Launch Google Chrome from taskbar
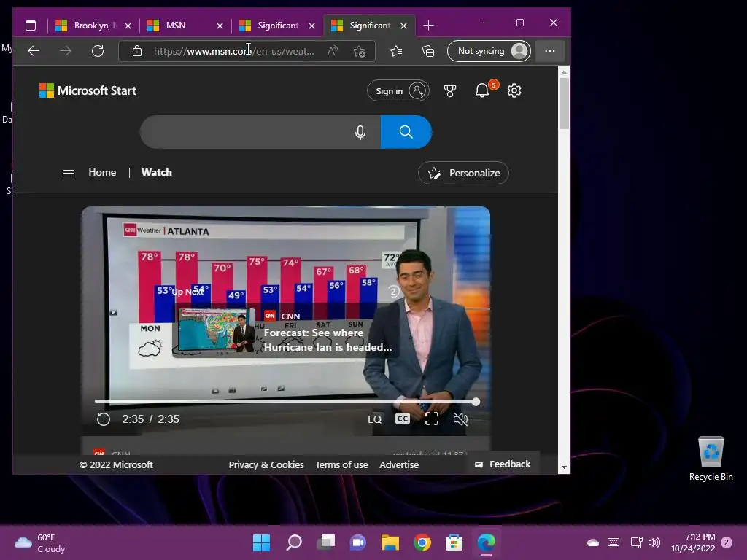Viewport: 747px width, 560px height. (422, 542)
